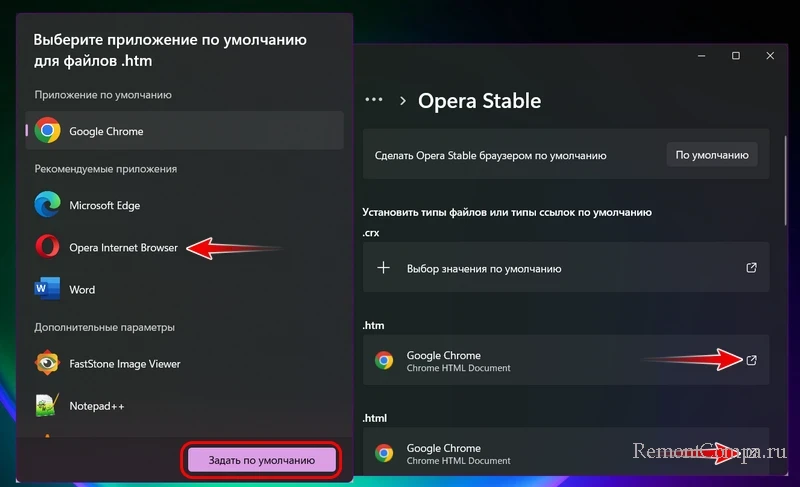Image resolution: width=800 pixels, height=487 pixels.
Task: Select the Google Chrome icon in the default app list
Action: pos(47,131)
